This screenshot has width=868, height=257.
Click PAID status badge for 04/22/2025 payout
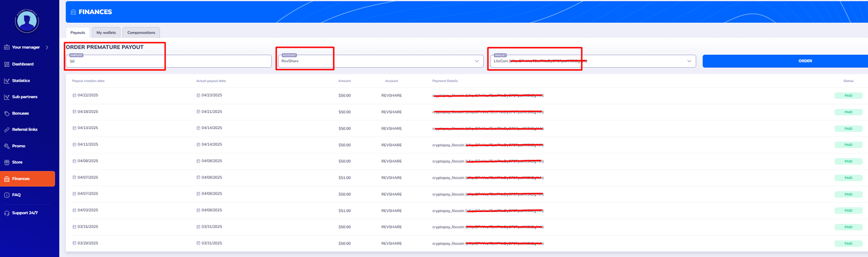click(x=848, y=95)
